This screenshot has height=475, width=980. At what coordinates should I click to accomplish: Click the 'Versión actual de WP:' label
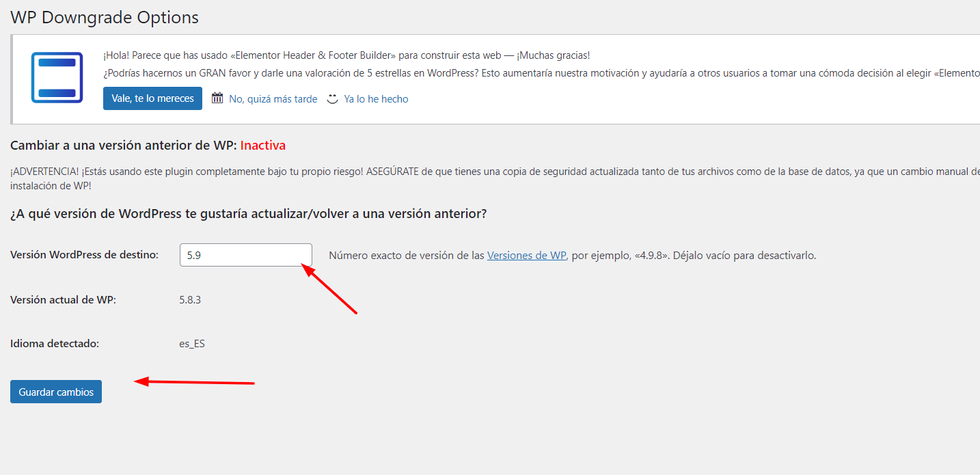(63, 299)
